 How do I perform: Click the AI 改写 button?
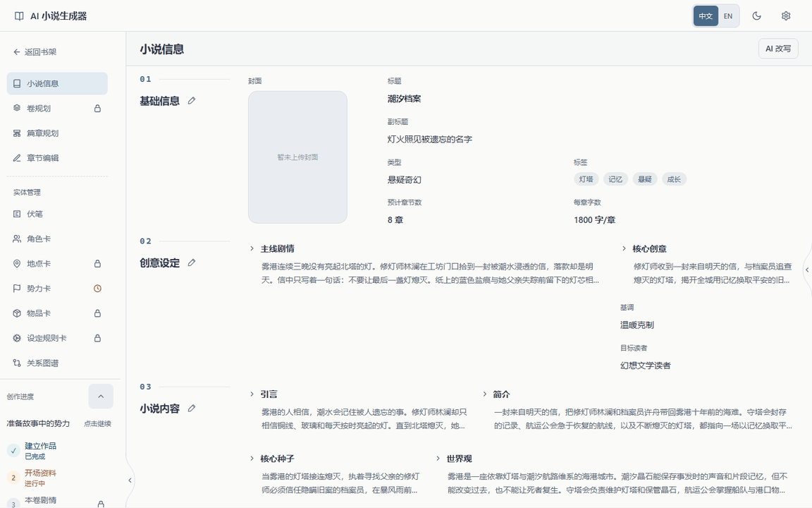(x=778, y=49)
